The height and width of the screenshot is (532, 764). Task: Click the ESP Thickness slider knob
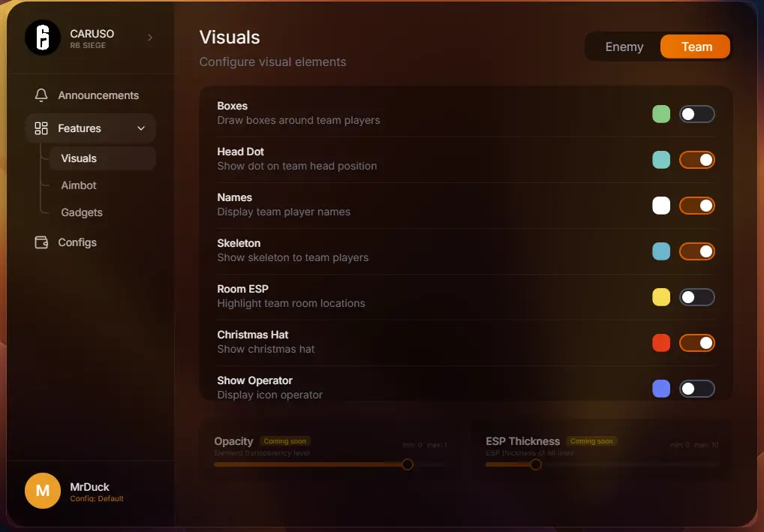pos(536,464)
